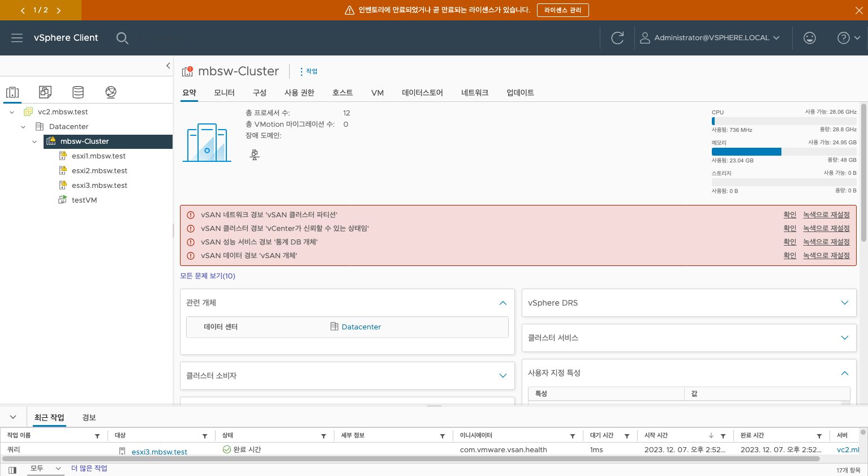Reset vSAN 클러스터 파티션 alarm to green
Viewport: 868px width, 476px height.
[826, 215]
